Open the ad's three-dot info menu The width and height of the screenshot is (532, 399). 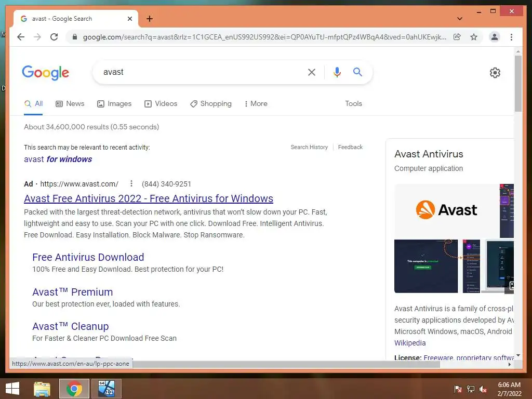click(x=131, y=183)
